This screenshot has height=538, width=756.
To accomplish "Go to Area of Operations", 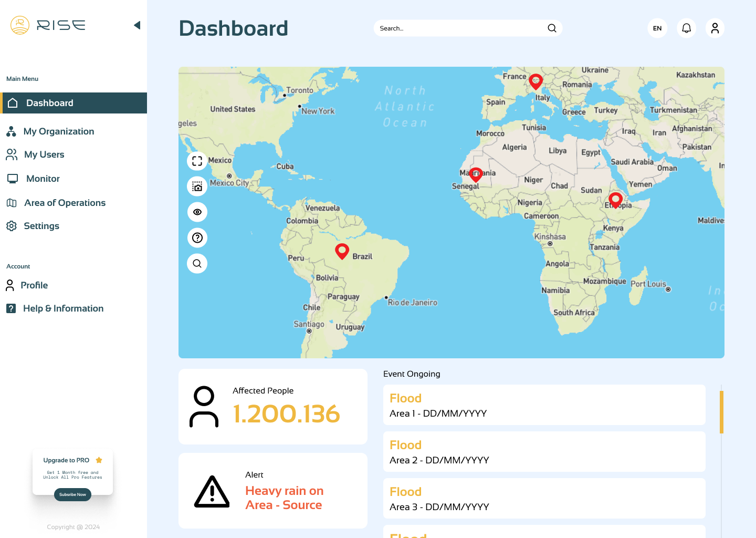I will pos(65,203).
